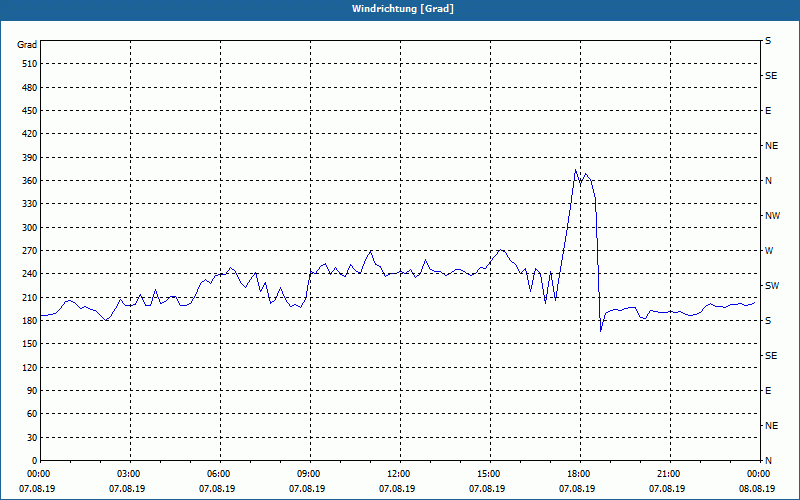Click the wind curve's highest peak near 18:00
Screen dimensions: 800x500
[x=576, y=170]
